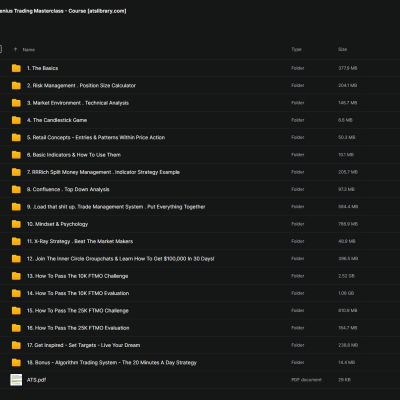This screenshot has height=400, width=400.
Task: Click folder icon for 10. Mindset & Psychology
Action: [x=16, y=224]
